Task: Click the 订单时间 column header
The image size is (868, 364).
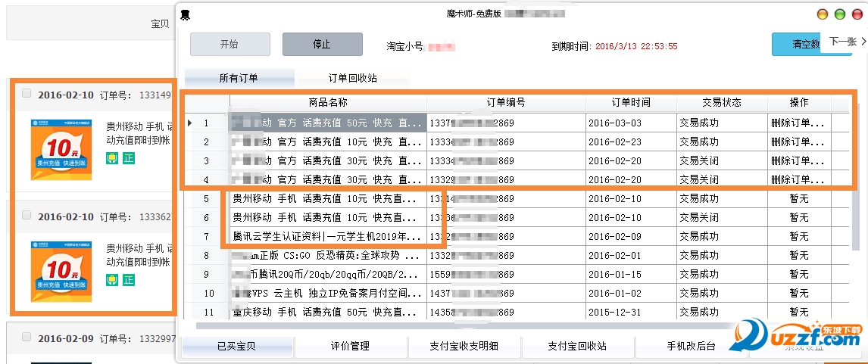Action: pyautogui.click(x=631, y=103)
